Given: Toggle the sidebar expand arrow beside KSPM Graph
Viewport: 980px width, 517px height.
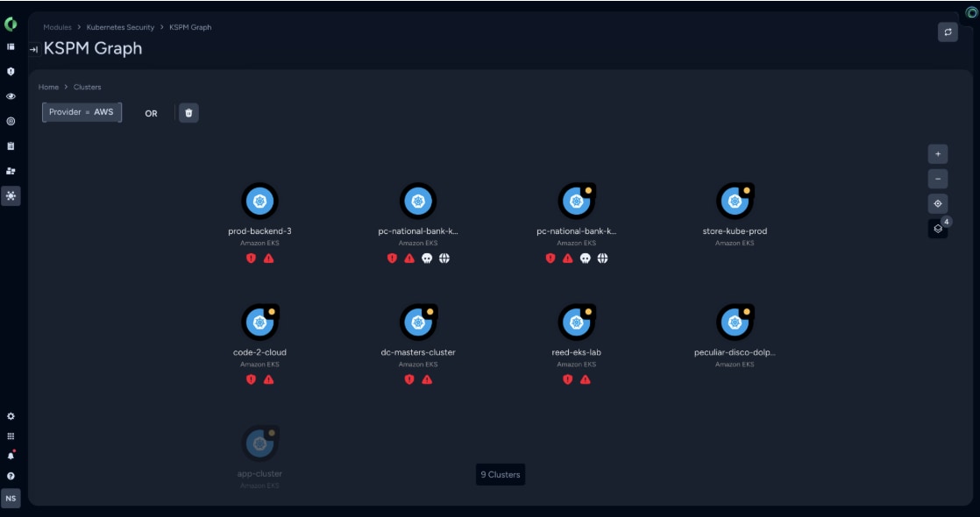Looking at the screenshot, I should (x=34, y=49).
